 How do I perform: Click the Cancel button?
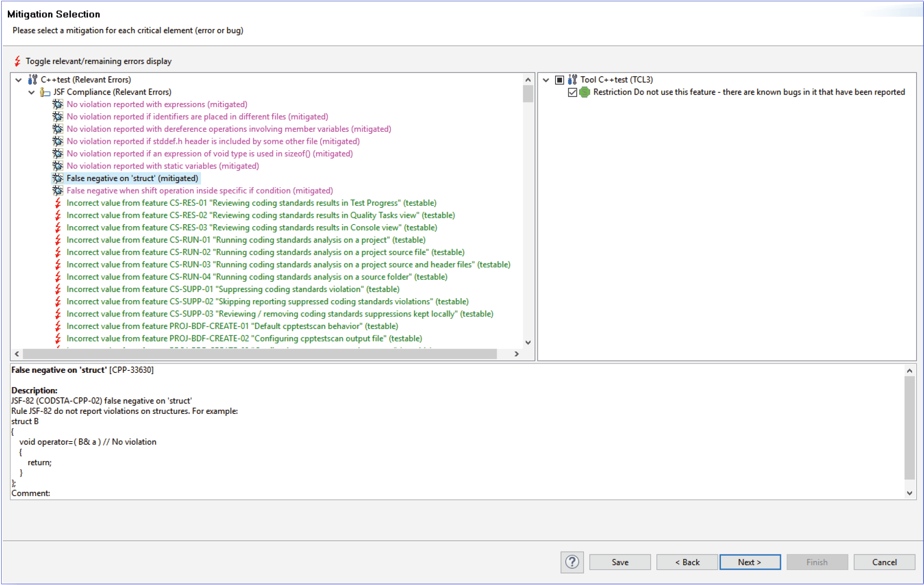(884, 562)
